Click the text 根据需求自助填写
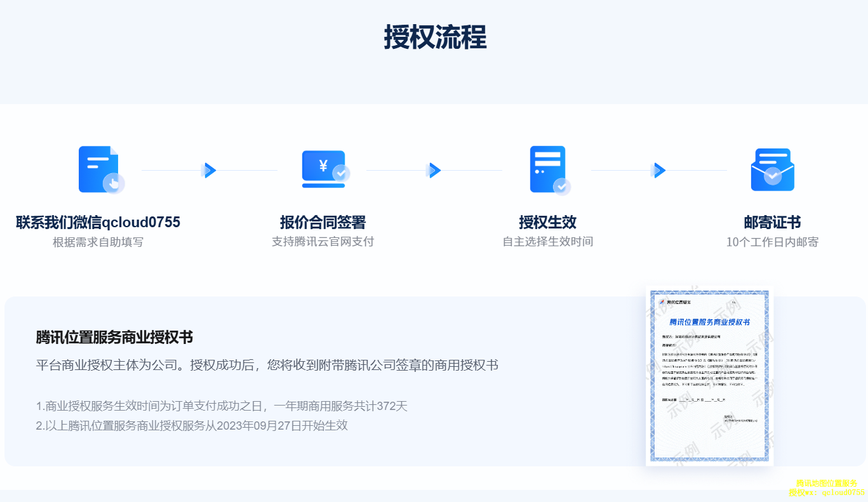 [98, 242]
